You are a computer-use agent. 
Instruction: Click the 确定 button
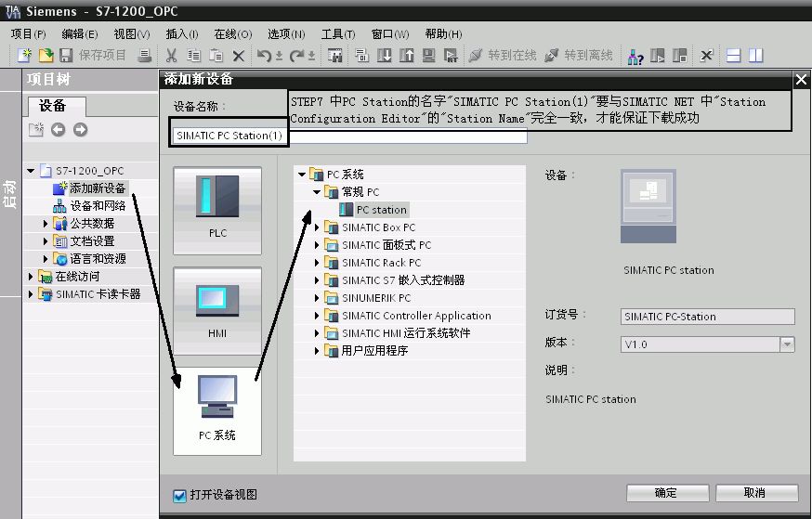(x=667, y=493)
